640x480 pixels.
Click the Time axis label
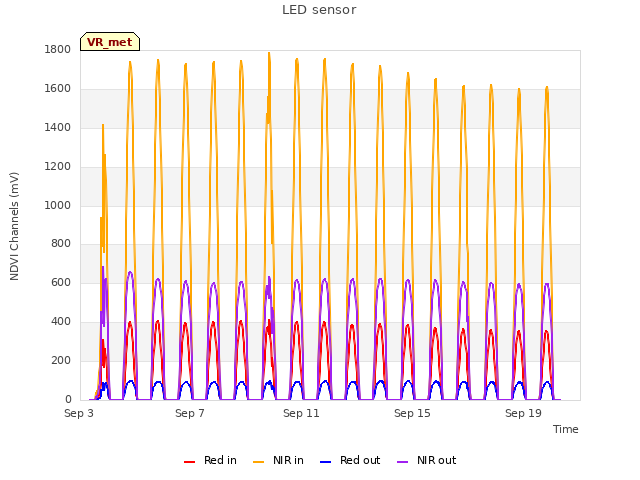[x=565, y=429]
